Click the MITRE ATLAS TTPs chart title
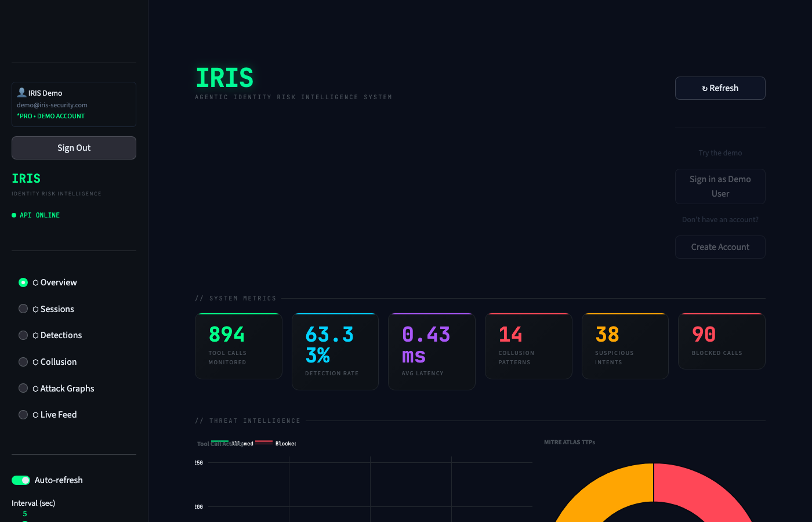Viewport: 812px width, 522px height. coord(570,442)
